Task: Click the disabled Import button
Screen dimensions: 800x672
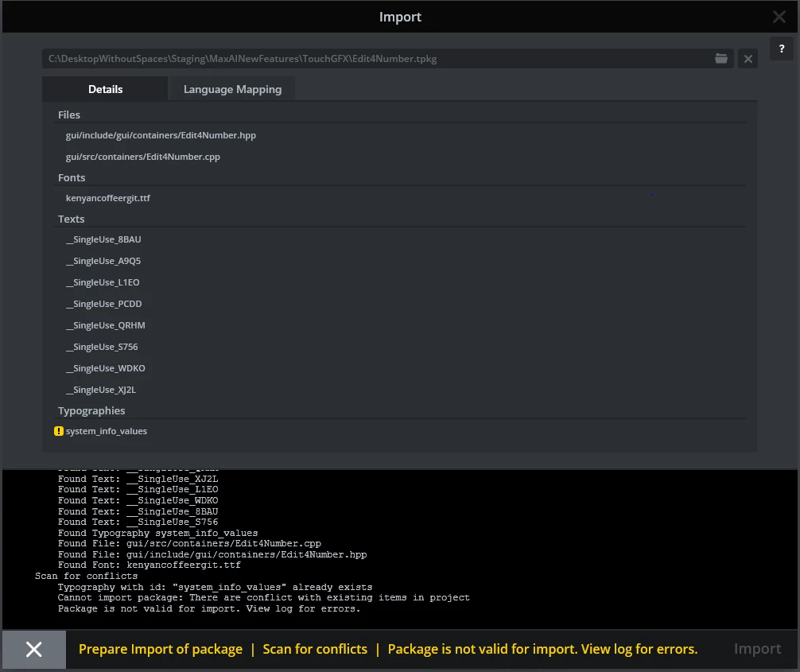Action: point(757,649)
